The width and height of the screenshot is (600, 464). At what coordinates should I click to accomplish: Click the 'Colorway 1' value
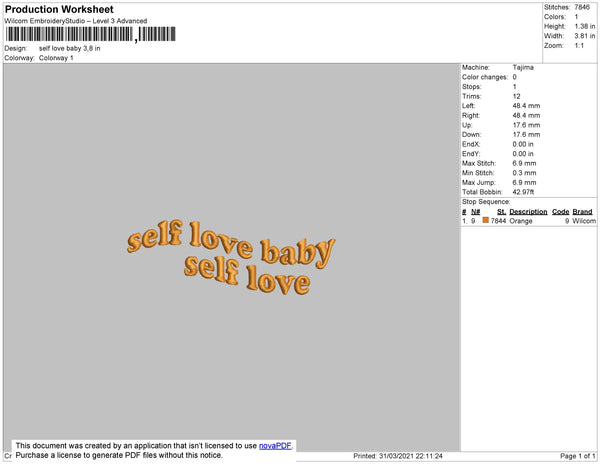[x=56, y=58]
